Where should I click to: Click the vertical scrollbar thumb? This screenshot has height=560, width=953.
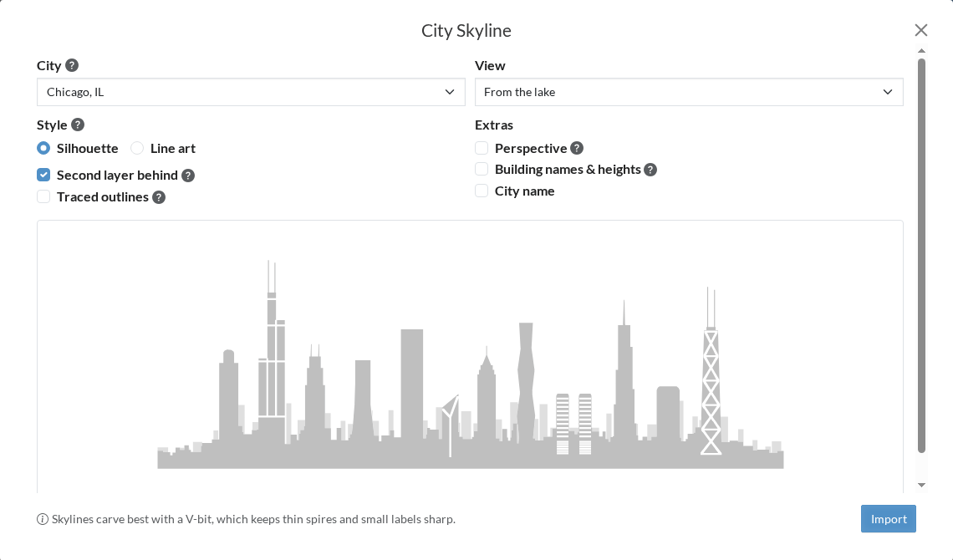tap(921, 255)
